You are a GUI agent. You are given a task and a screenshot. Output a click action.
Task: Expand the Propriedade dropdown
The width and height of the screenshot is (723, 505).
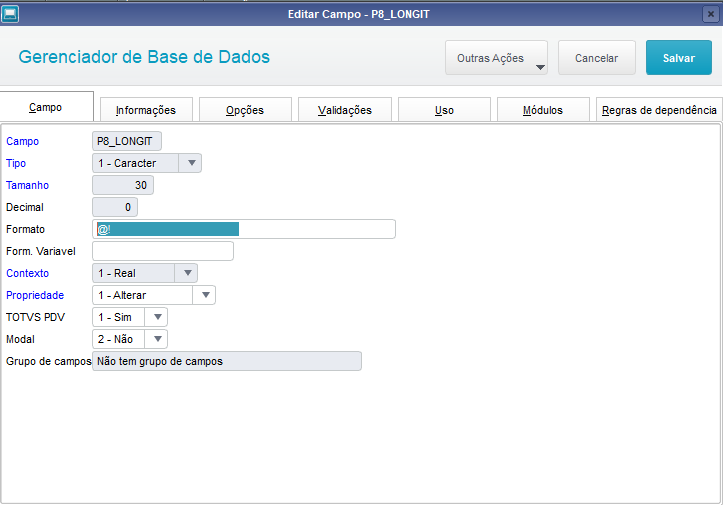point(206,295)
